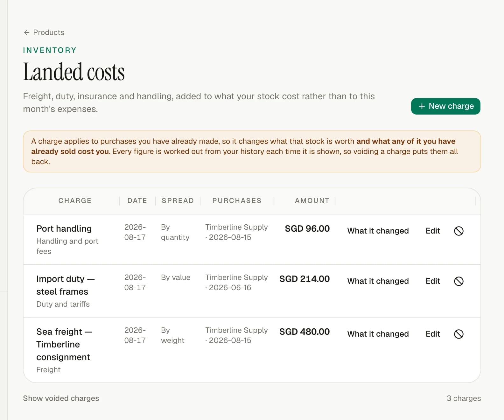The width and height of the screenshot is (504, 420).
Task: Open What it changed for Port handling
Action: 378,231
